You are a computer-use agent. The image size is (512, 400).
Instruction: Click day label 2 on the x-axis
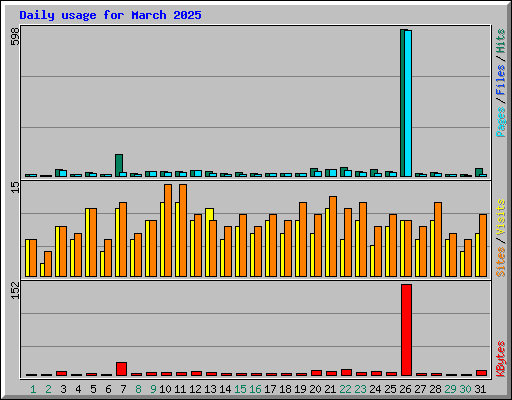click(48, 389)
